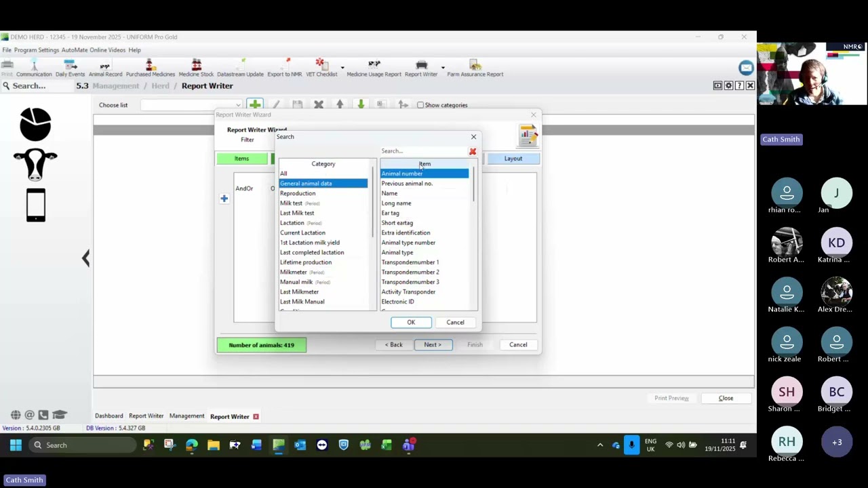Open the Animal Record icon
This screenshot has height=488, width=868.
(105, 68)
